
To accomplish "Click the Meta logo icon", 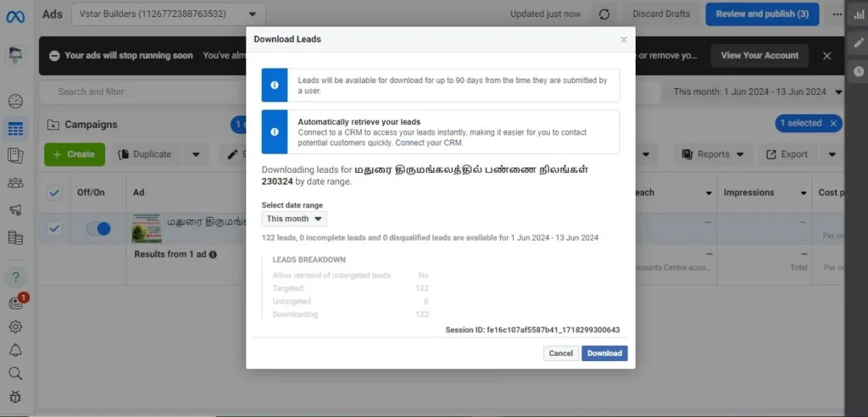I will coord(15,15).
